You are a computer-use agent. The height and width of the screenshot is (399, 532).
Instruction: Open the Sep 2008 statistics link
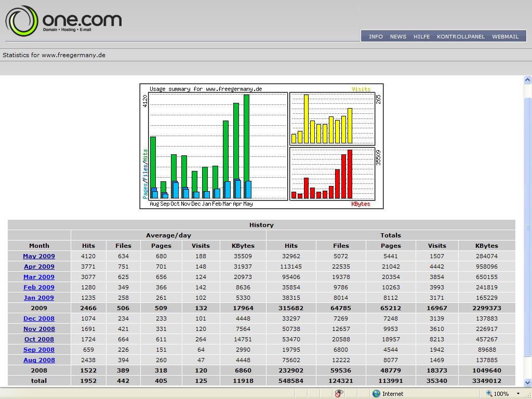pyautogui.click(x=39, y=350)
